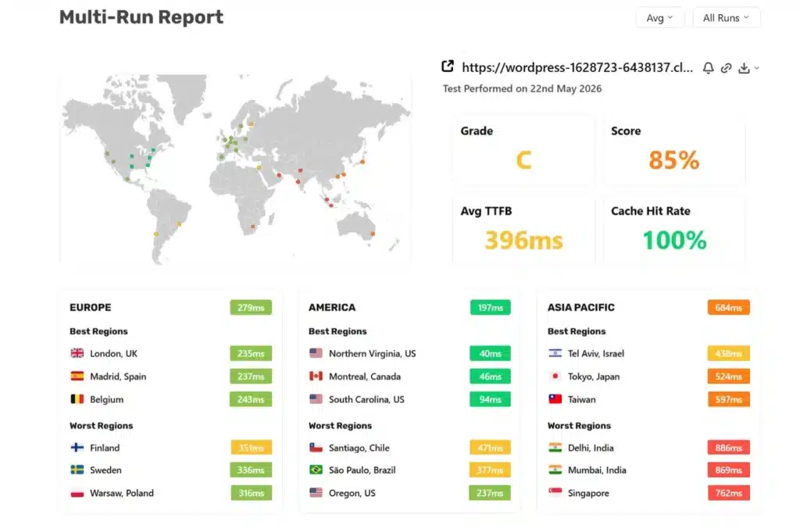Select Delhi, India region text
The width and height of the screenshot is (800, 532).
(x=591, y=448)
